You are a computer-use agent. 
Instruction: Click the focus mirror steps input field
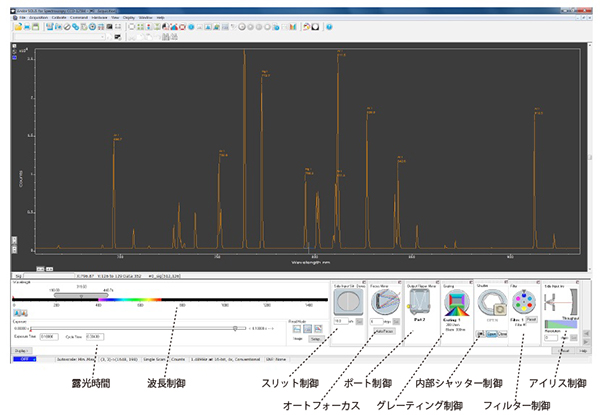(377, 321)
